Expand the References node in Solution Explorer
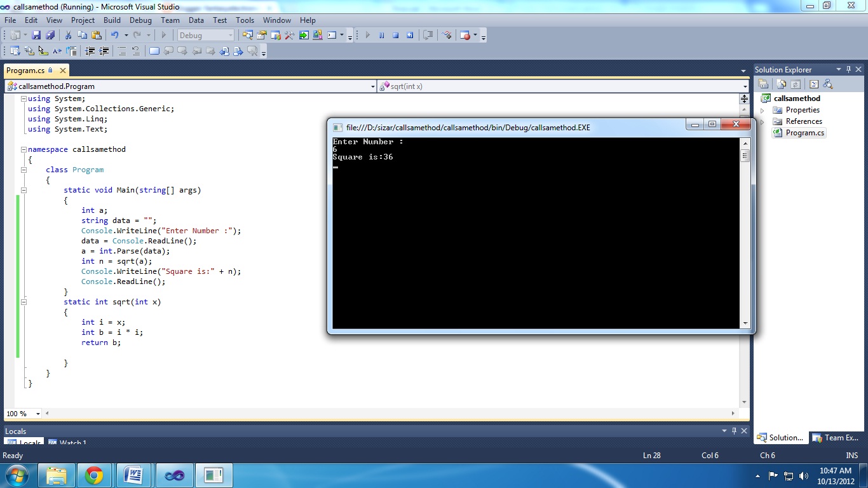The height and width of the screenshot is (488, 868). click(x=763, y=121)
